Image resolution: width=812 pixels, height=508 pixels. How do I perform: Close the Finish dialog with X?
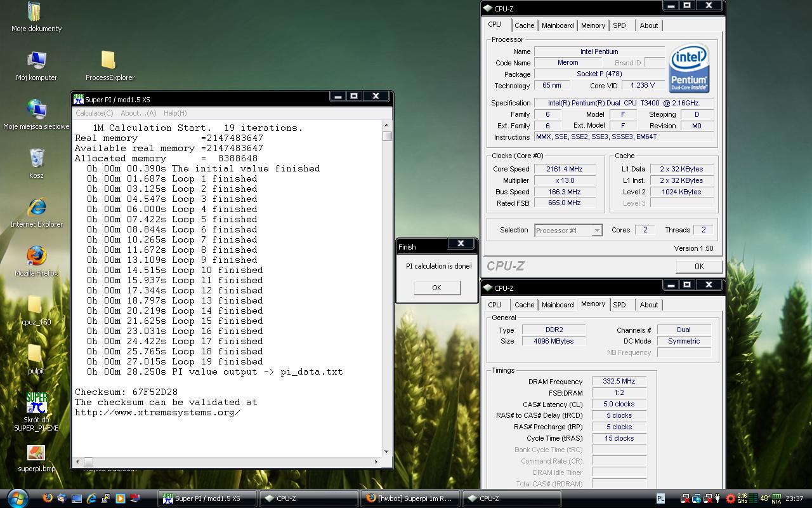pos(461,243)
